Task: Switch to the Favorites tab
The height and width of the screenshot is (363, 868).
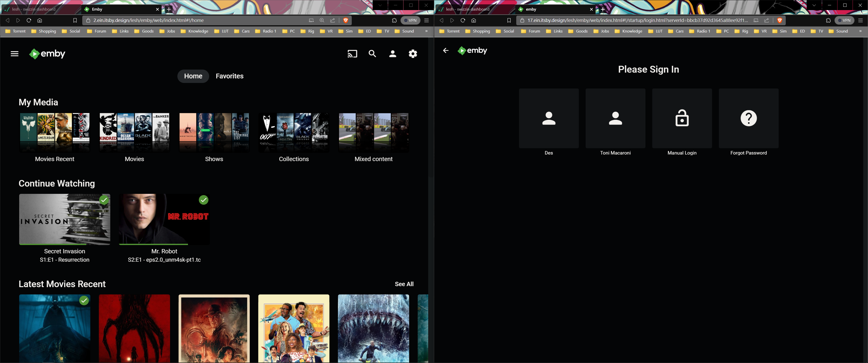Action: click(229, 76)
